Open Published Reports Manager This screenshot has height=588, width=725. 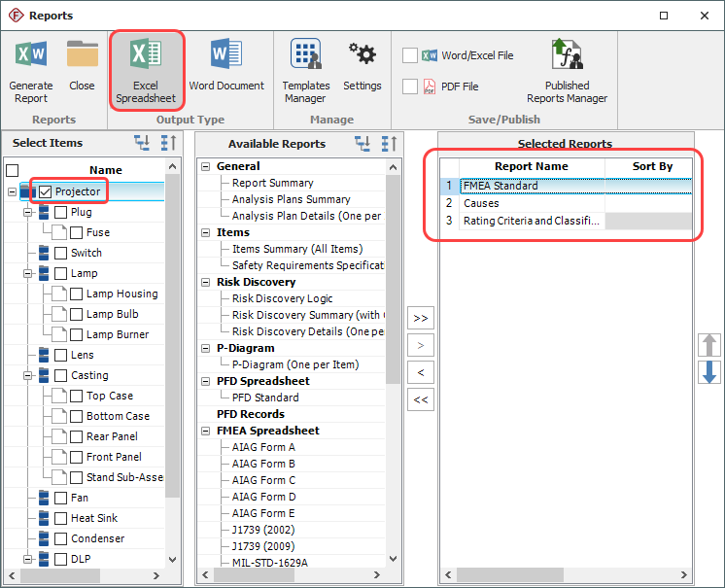pos(567,54)
